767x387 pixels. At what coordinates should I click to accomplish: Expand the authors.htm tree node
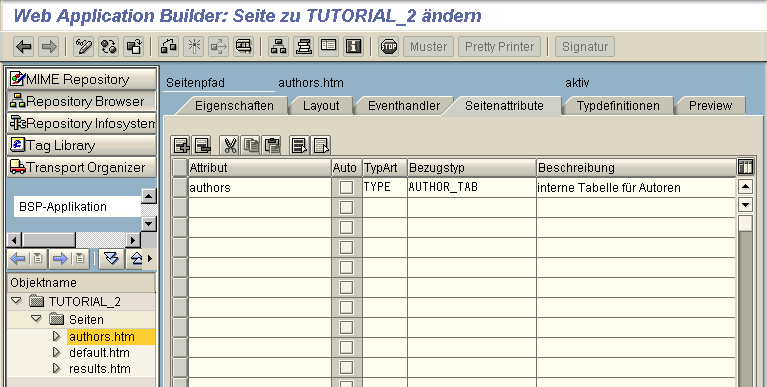pos(57,336)
